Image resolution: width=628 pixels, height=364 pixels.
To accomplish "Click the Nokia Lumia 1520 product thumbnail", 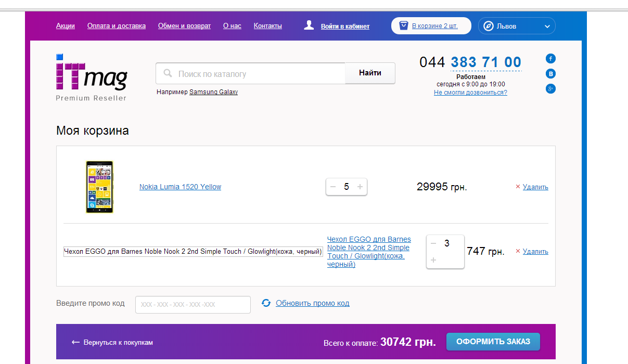I will coord(99,187).
